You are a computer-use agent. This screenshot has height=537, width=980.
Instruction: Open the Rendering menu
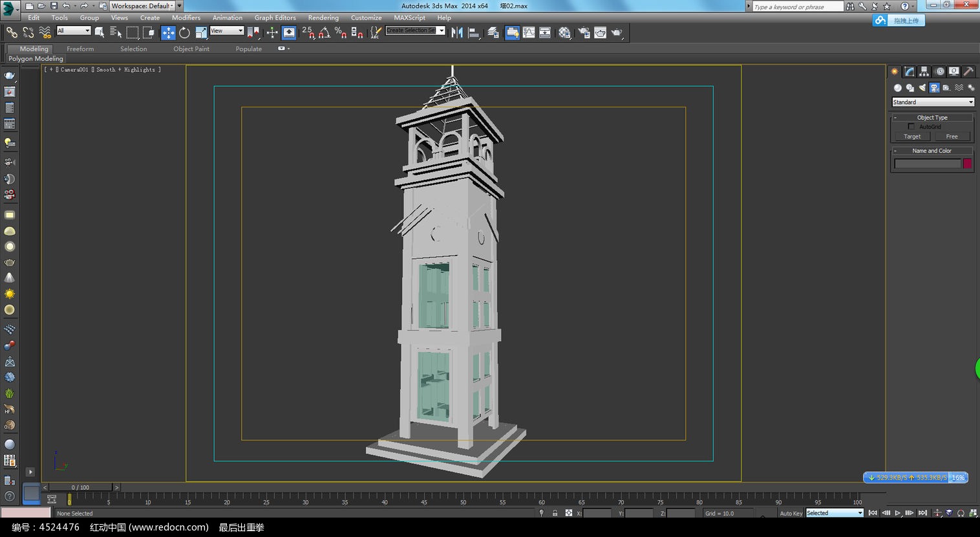click(323, 17)
